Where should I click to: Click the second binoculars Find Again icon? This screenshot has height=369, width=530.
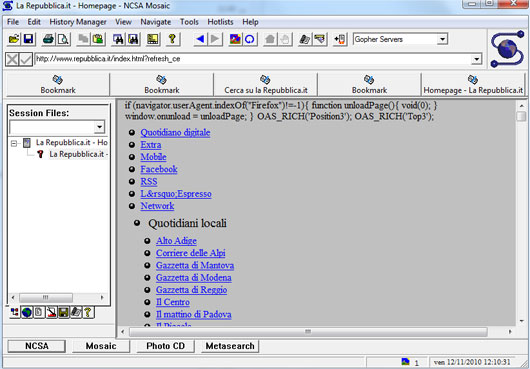(133, 39)
